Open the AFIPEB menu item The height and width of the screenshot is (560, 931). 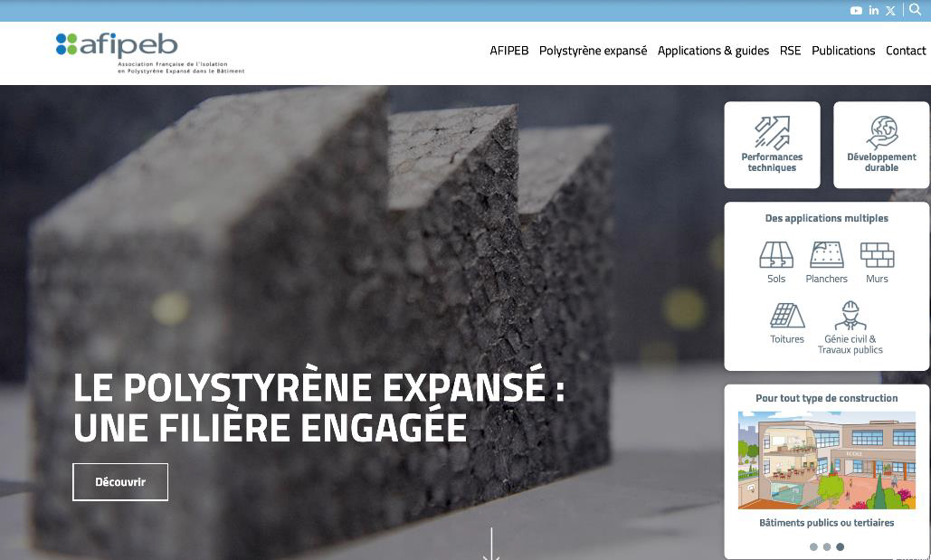click(x=508, y=51)
